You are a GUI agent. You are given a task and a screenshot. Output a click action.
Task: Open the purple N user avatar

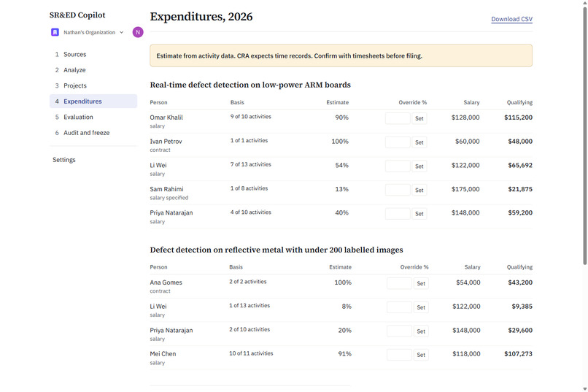pyautogui.click(x=138, y=32)
